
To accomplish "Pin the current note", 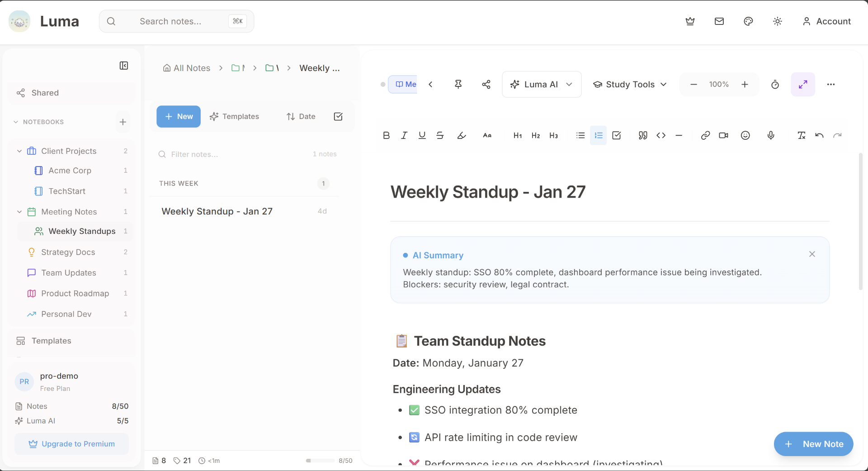I will (458, 84).
